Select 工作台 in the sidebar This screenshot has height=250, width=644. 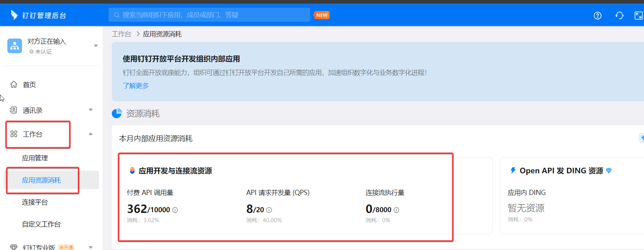[x=33, y=134]
